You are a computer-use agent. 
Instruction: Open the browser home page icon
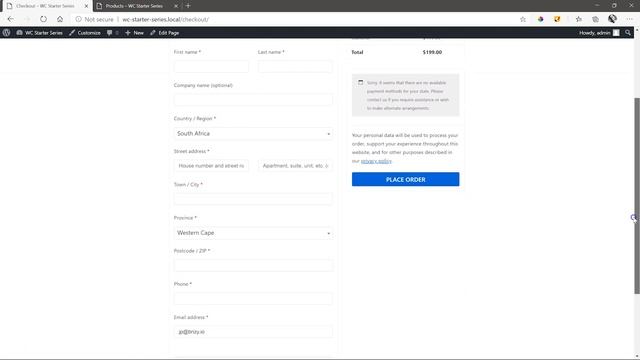[60, 19]
